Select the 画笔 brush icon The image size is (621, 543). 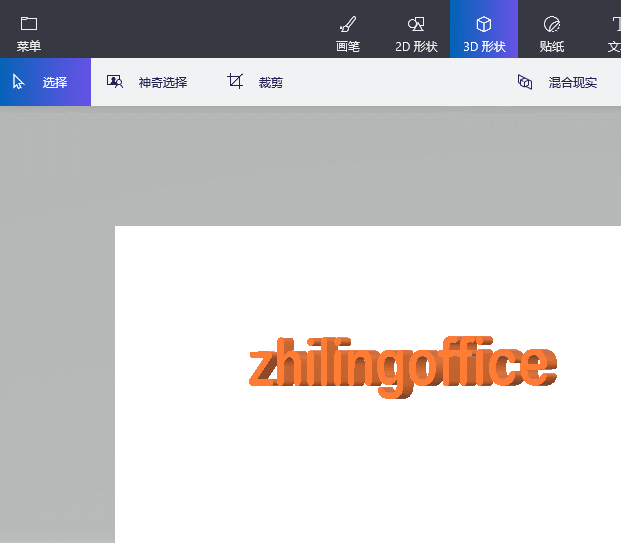pyautogui.click(x=348, y=24)
